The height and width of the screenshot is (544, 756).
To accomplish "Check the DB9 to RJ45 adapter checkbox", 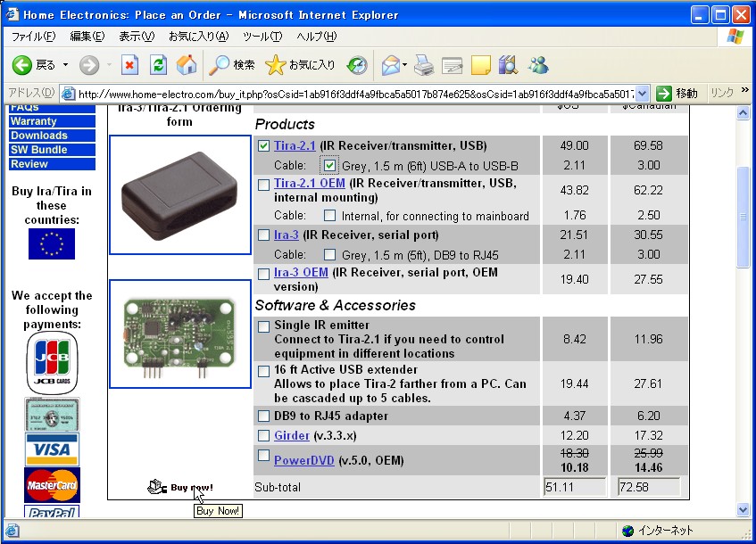I will coord(263,416).
